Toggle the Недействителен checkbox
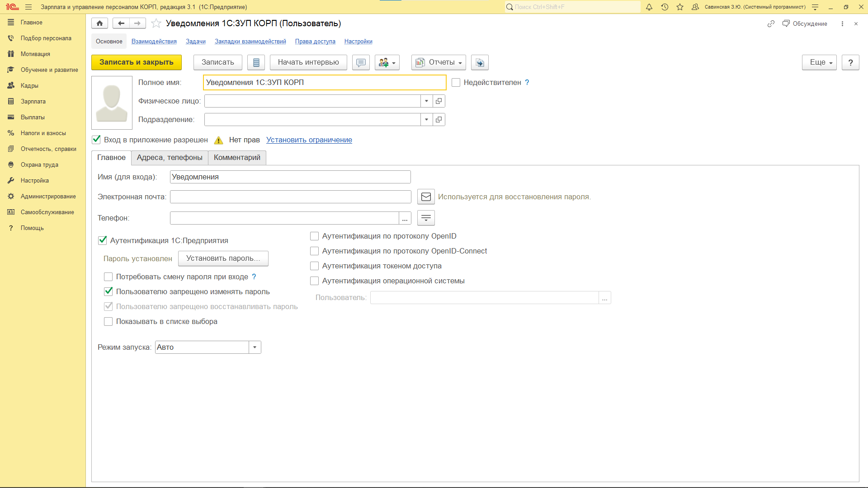 click(x=456, y=83)
